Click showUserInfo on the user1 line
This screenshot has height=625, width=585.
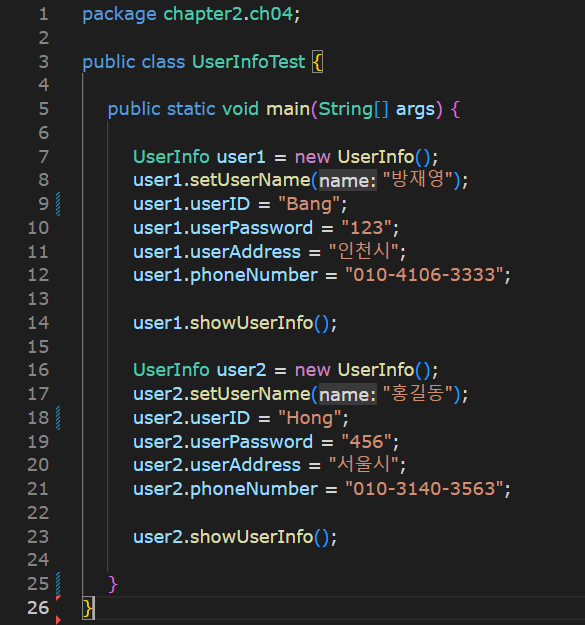[251, 323]
